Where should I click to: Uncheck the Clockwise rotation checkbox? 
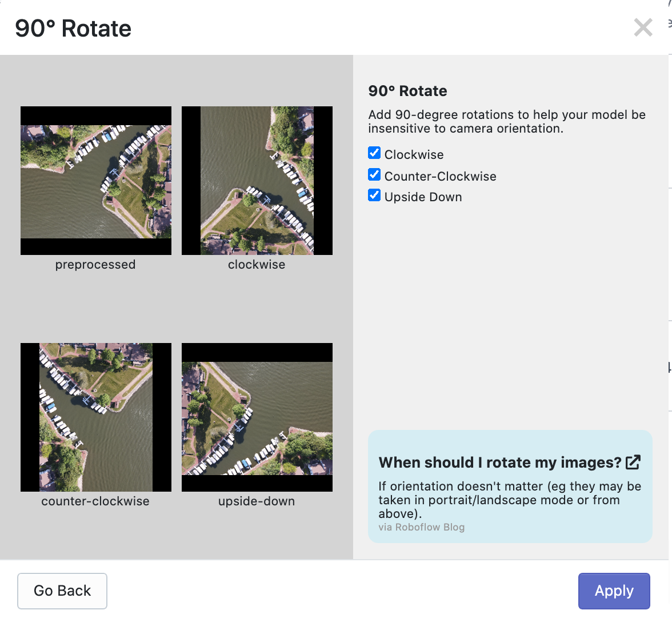coord(374,153)
